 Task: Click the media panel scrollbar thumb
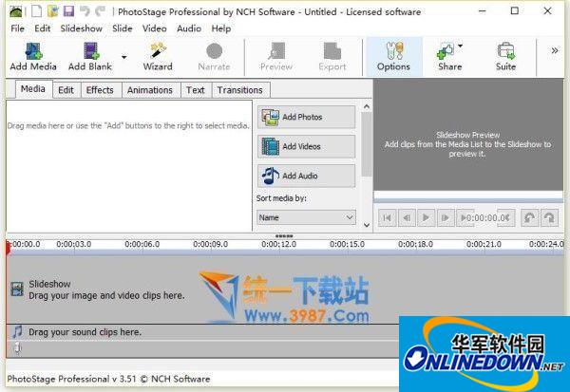367,144
